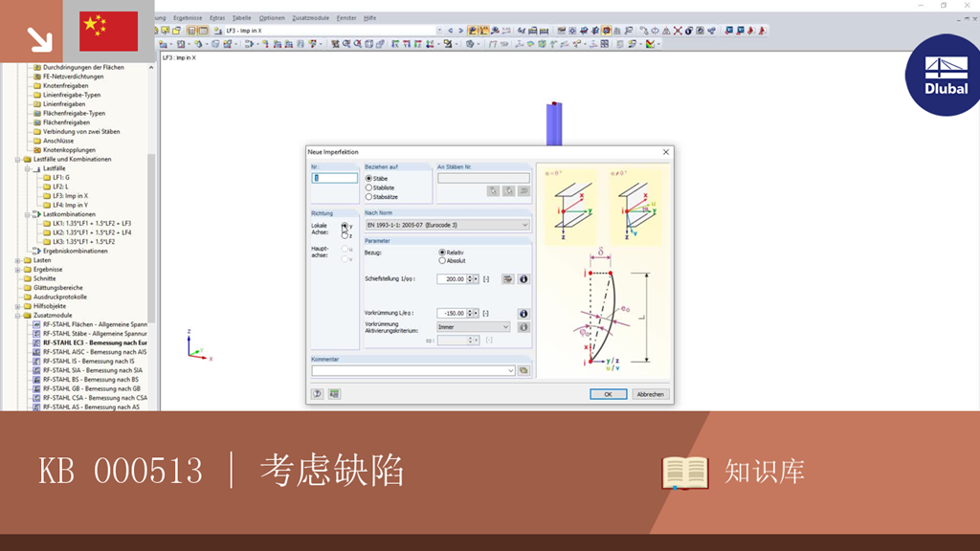Click the zoom window icon in second toolbar row

tap(346, 44)
